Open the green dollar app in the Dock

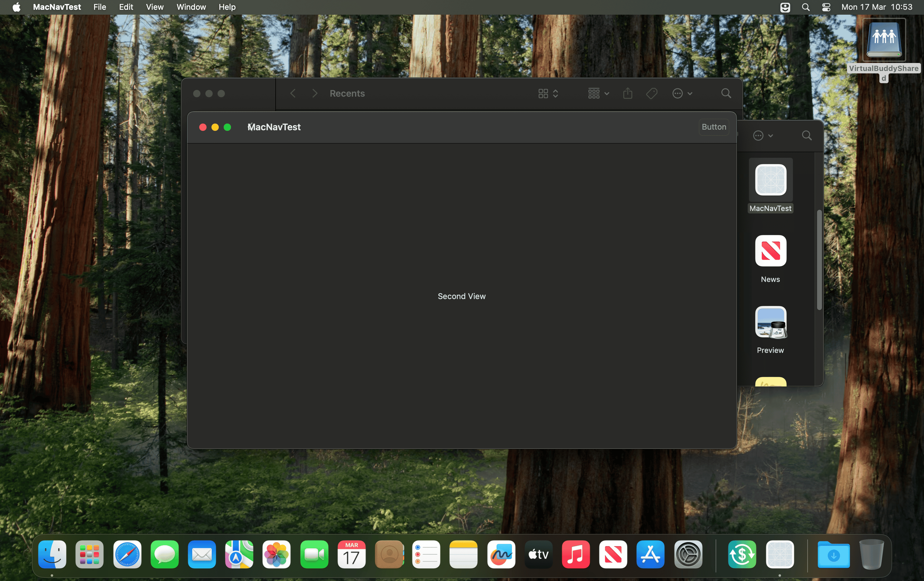pos(742,554)
